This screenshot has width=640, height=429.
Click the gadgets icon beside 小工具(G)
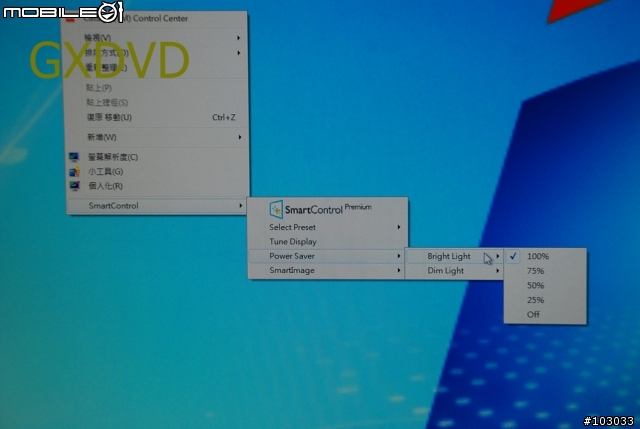point(74,171)
